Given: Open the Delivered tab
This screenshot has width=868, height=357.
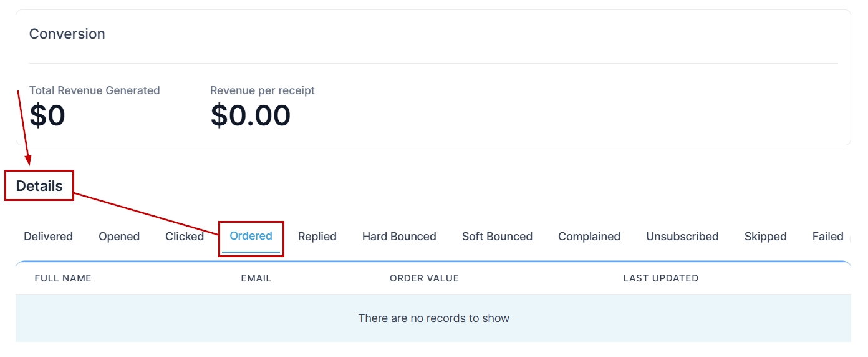Looking at the screenshot, I should (48, 237).
